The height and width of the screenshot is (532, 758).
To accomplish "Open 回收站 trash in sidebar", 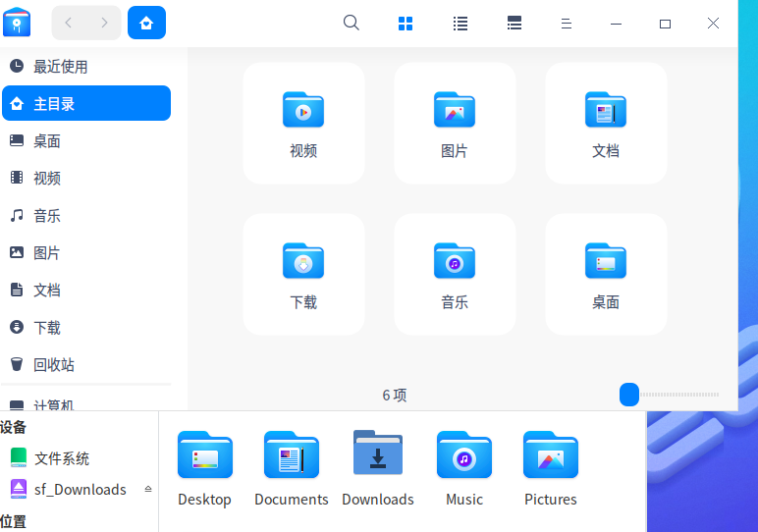I will (53, 365).
